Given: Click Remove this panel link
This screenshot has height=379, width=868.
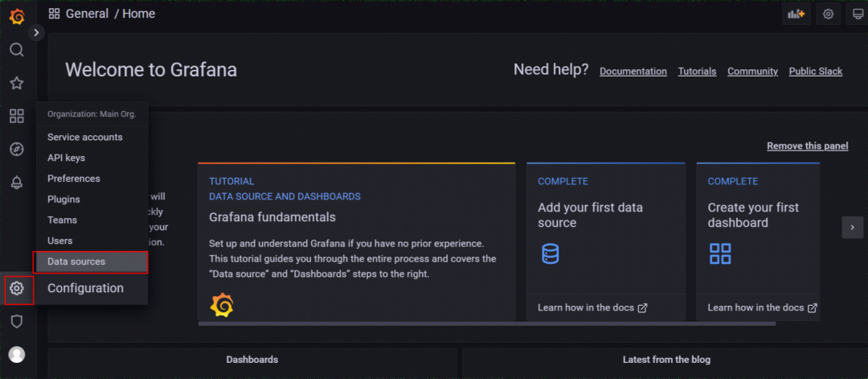Looking at the screenshot, I should [x=807, y=146].
